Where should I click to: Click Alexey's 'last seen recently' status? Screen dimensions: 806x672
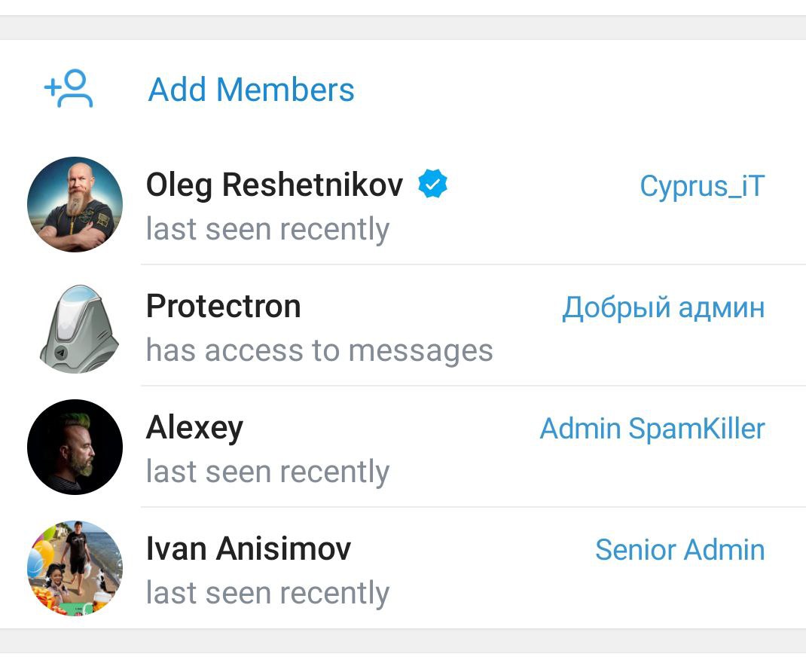(267, 472)
